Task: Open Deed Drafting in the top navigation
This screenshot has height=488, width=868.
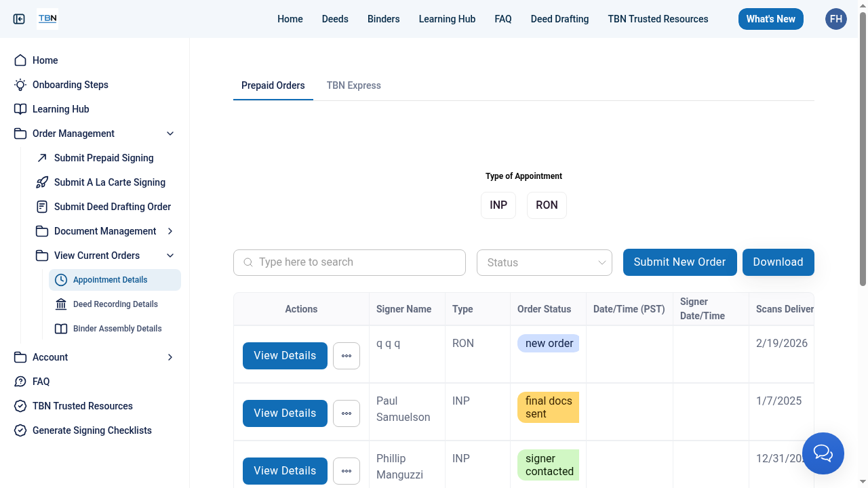Action: tap(559, 19)
